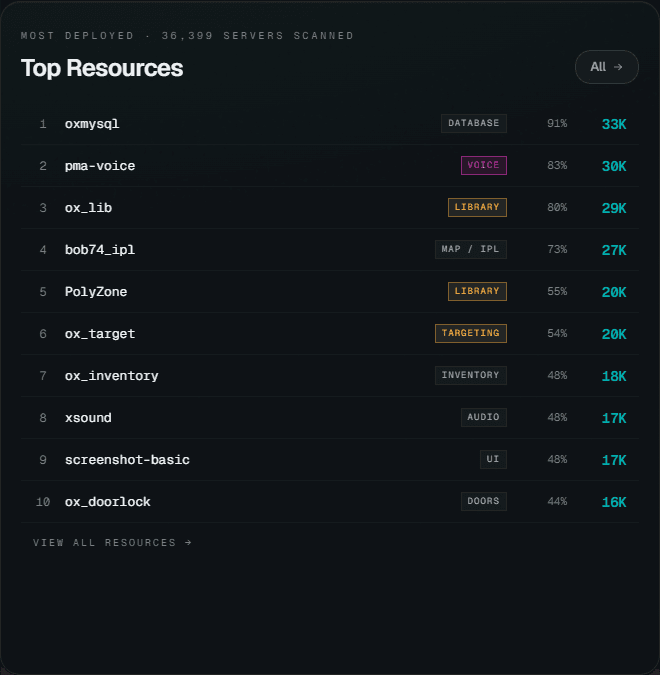The width and height of the screenshot is (660, 675).
Task: Click the pink VOICE category tag
Action: pos(483,165)
